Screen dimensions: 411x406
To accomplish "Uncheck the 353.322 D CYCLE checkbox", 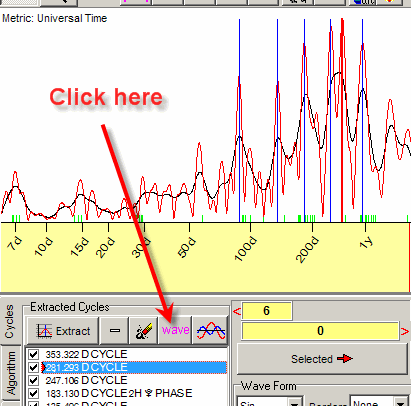I will tap(34, 354).
